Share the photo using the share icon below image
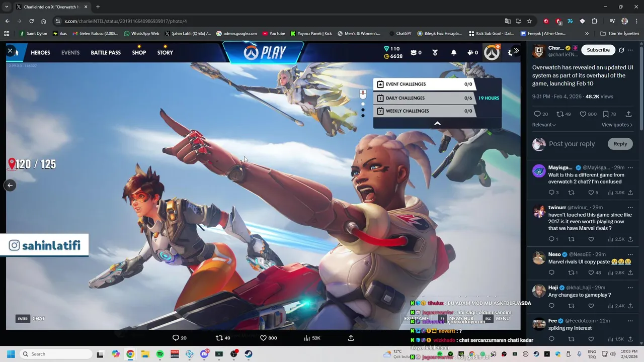This screenshot has width=644, height=362. click(x=351, y=338)
